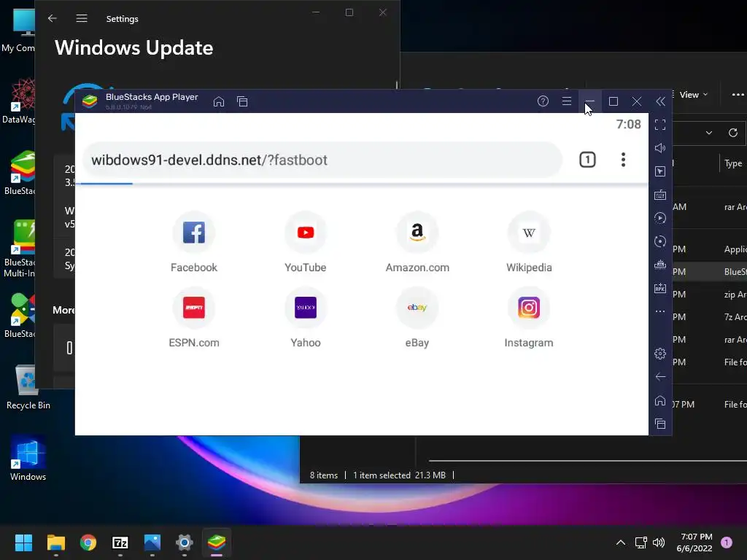Open the macro recorder in BlueStacks sidebar
The width and height of the screenshot is (747, 560).
pos(660,218)
